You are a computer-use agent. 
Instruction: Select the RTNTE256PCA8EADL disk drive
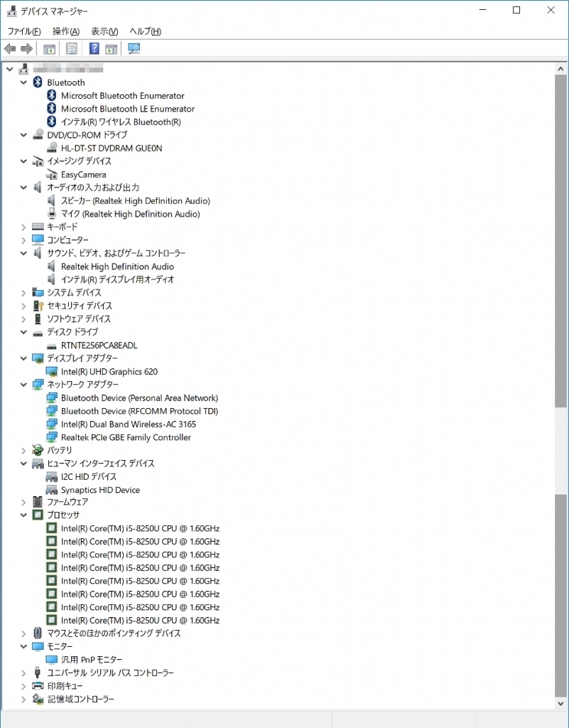pyautogui.click(x=99, y=346)
